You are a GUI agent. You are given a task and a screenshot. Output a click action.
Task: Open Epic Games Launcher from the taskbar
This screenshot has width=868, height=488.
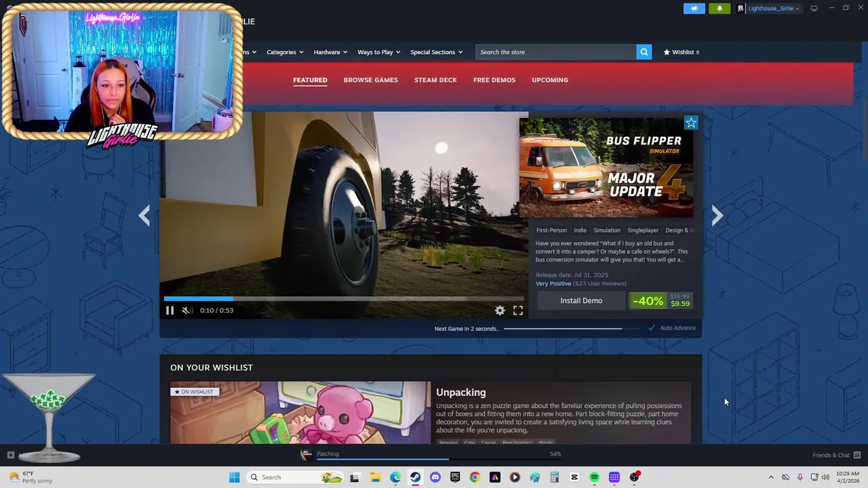(x=455, y=477)
